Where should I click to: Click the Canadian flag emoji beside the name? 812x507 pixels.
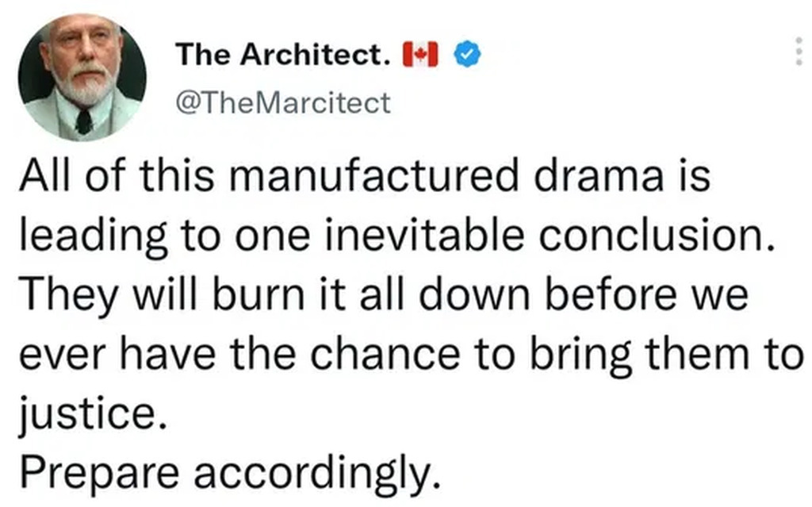pos(421,55)
